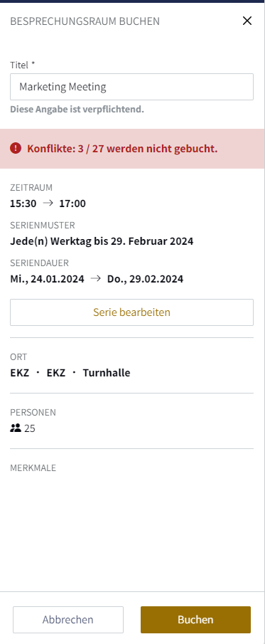Image resolution: width=265 pixels, height=644 pixels.
Task: Close the Besprechungsraum buchen panel
Action: click(247, 21)
